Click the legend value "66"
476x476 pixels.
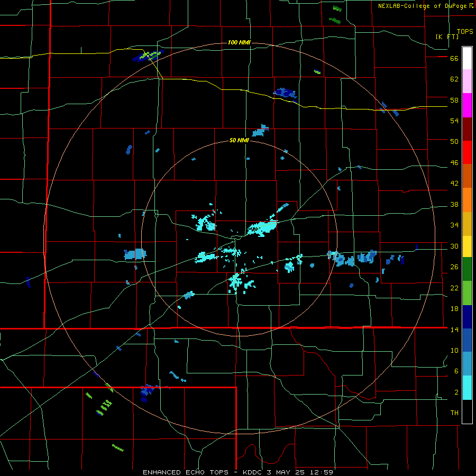coord(454,59)
